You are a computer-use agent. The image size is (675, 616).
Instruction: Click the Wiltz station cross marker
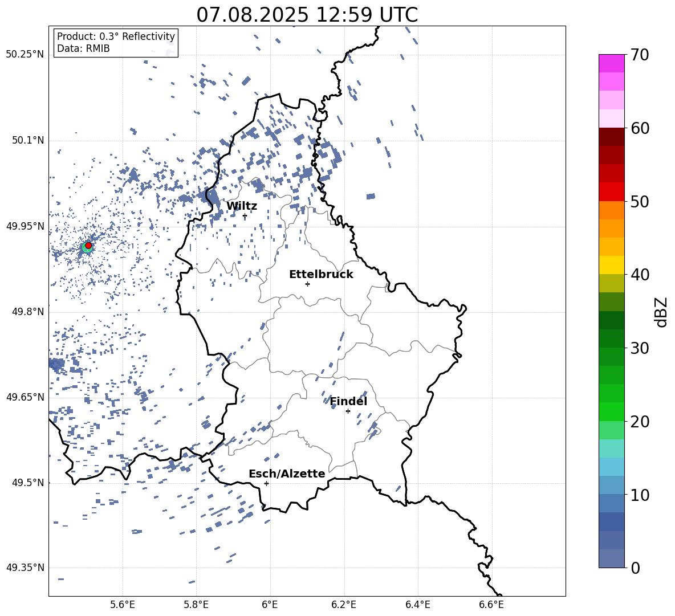tap(245, 215)
